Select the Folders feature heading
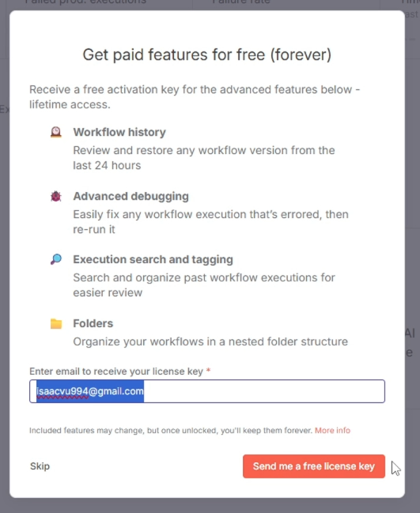 coord(93,323)
